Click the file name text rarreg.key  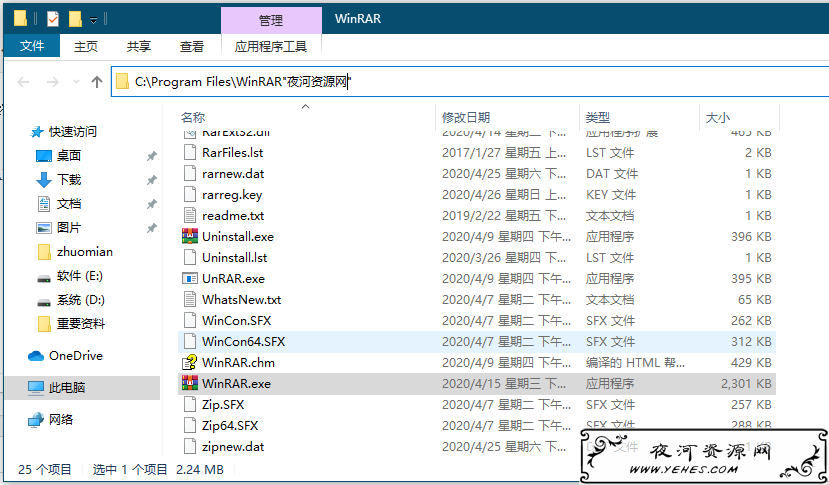(232, 195)
